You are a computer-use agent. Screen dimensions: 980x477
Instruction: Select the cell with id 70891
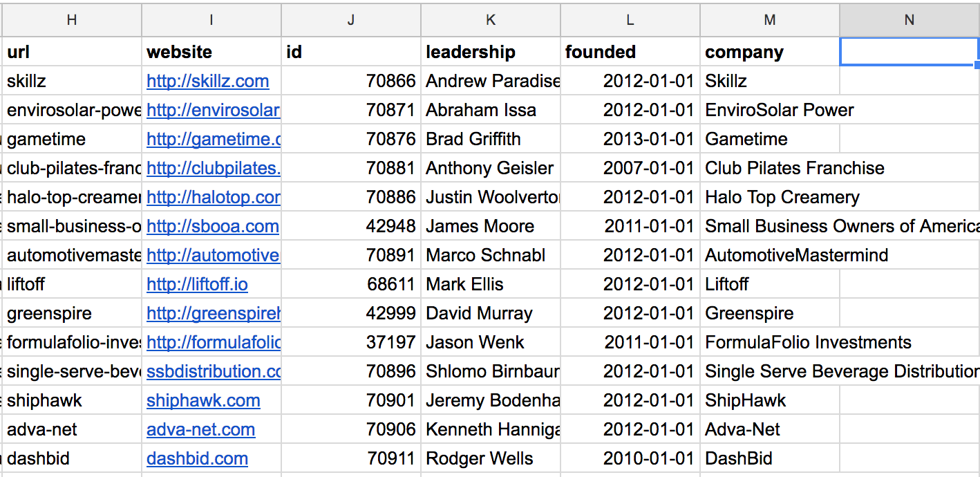click(351, 255)
